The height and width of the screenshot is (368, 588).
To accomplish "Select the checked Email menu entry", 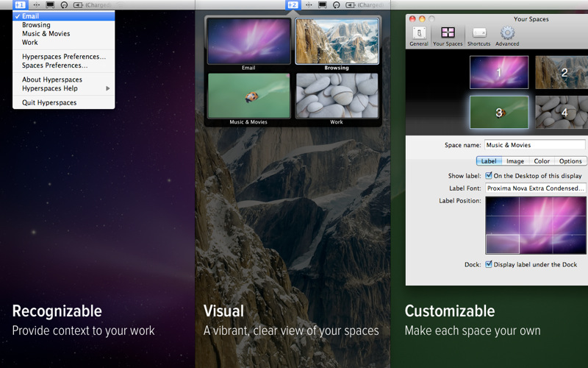I will click(64, 16).
